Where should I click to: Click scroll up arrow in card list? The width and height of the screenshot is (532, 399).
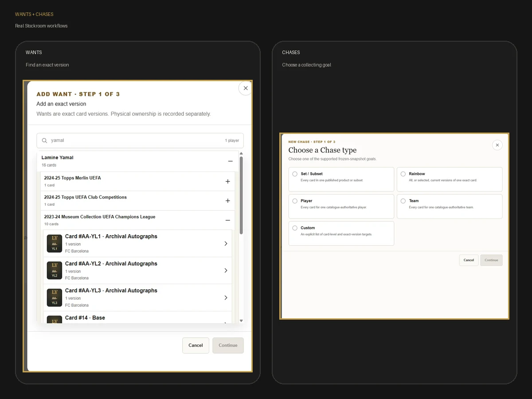(241, 153)
